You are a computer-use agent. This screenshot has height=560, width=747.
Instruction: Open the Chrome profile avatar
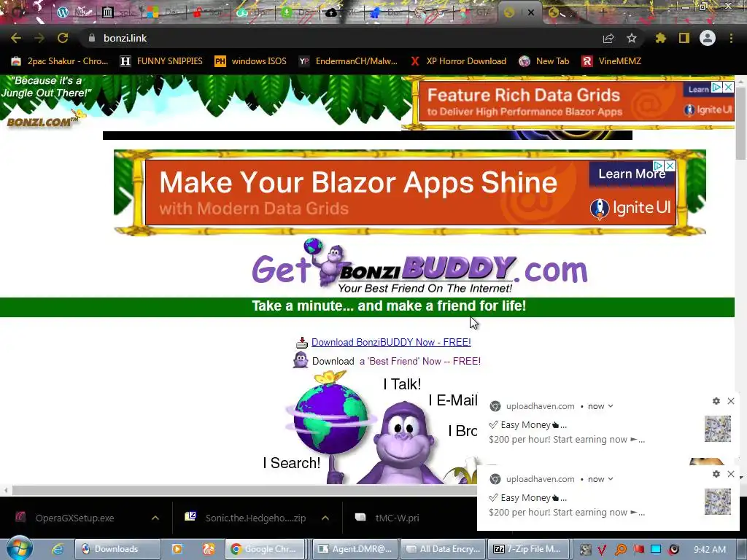[708, 38]
